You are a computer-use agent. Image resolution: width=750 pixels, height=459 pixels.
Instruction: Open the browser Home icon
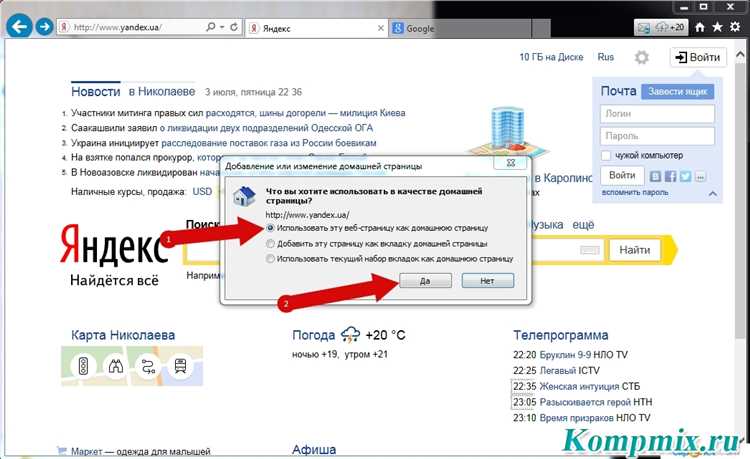[700, 27]
